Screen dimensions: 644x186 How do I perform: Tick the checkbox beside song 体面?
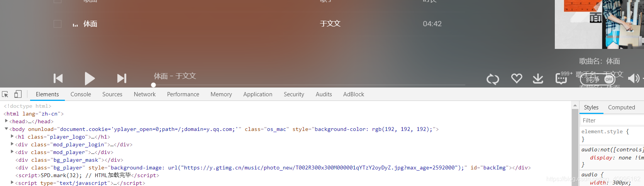[x=58, y=24]
